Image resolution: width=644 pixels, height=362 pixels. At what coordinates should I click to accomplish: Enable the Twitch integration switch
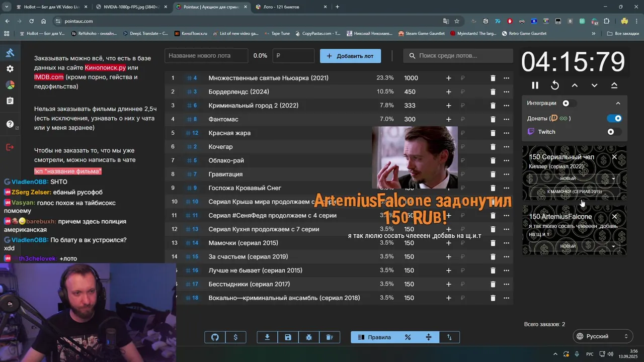click(614, 132)
